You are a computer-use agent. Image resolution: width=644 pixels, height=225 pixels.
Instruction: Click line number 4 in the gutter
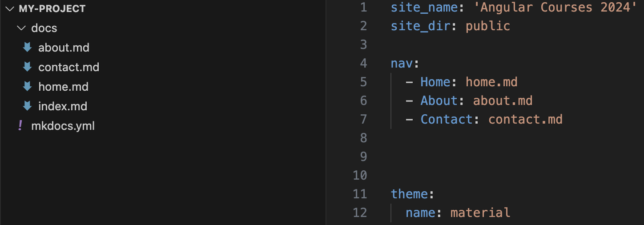coord(363,64)
